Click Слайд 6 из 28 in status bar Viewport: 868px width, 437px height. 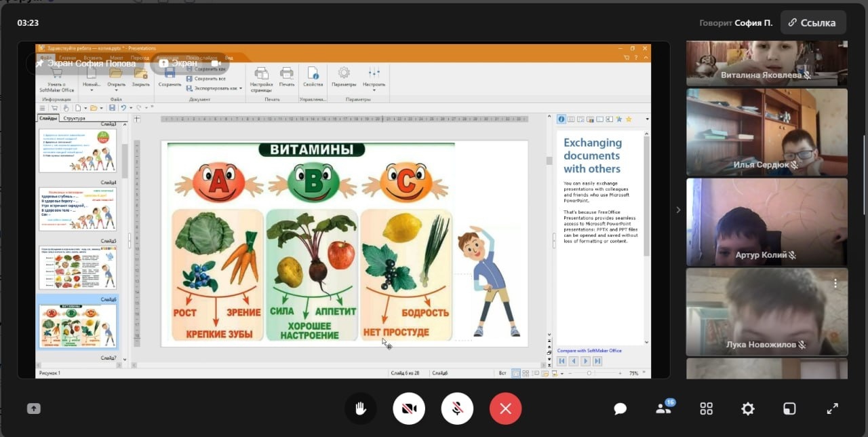[x=405, y=373]
